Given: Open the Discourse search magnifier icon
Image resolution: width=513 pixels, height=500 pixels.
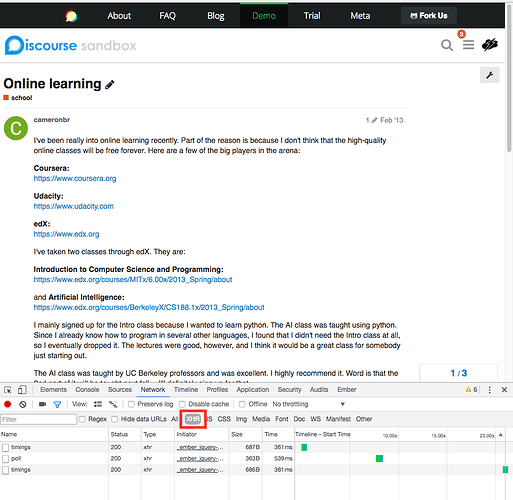Looking at the screenshot, I should pyautogui.click(x=447, y=45).
